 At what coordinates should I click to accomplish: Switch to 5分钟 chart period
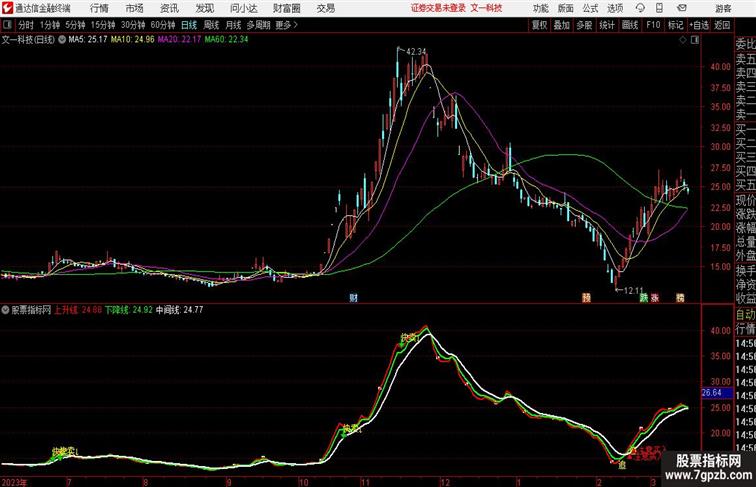75,25
